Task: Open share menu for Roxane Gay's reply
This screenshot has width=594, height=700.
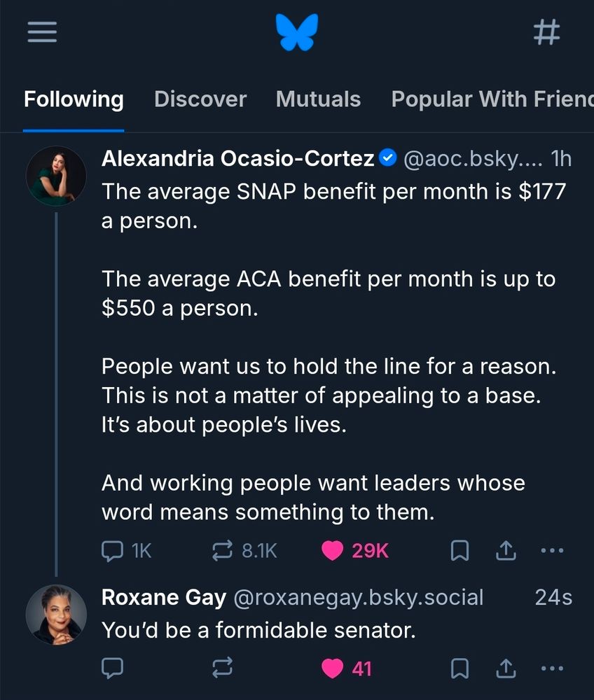Action: coord(506,668)
